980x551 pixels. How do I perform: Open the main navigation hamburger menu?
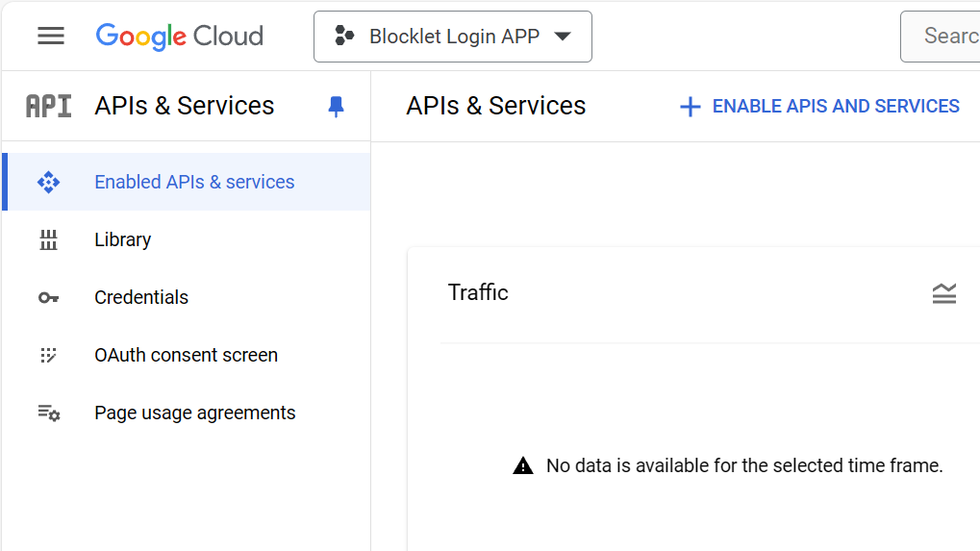point(51,37)
